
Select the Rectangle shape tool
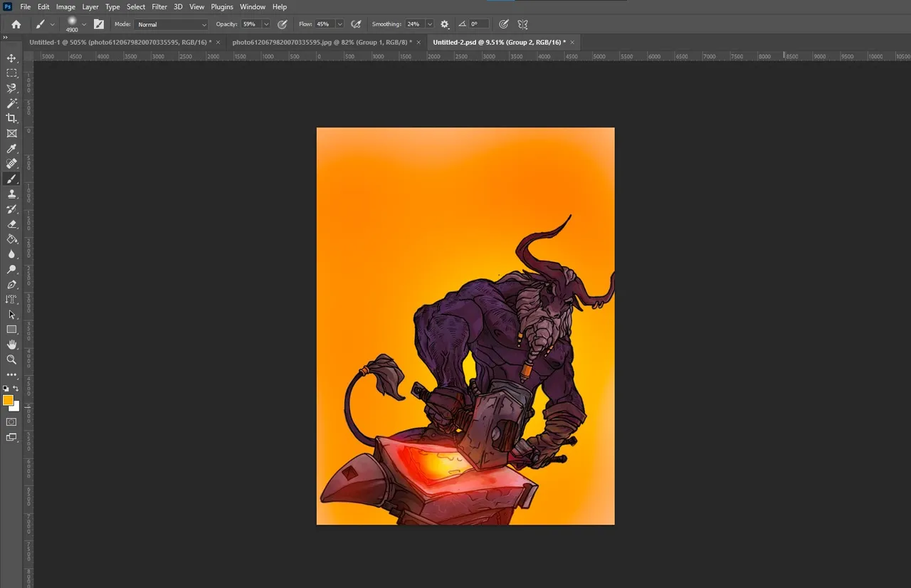[11, 329]
